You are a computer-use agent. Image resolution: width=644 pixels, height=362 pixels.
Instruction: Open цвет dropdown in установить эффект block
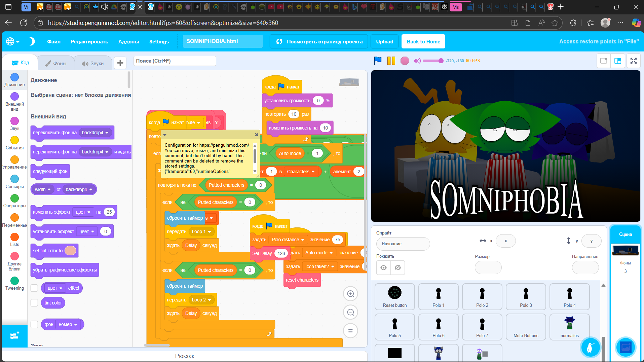pyautogui.click(x=87, y=231)
